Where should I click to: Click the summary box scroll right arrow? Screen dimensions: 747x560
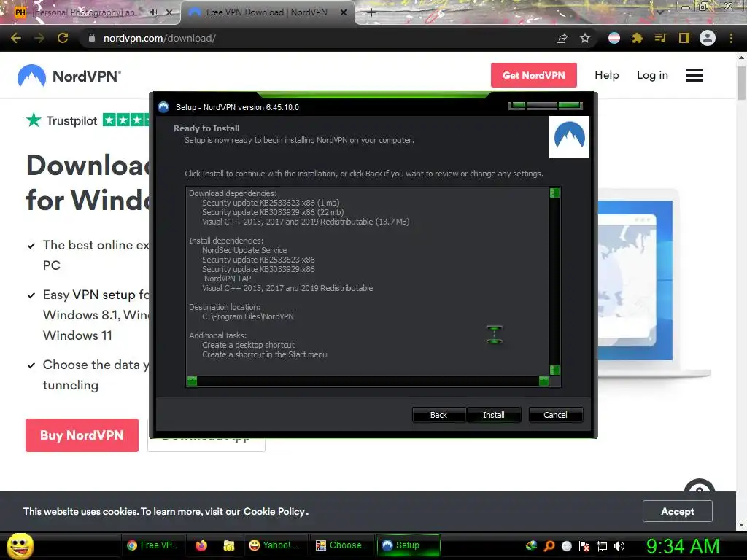click(543, 381)
